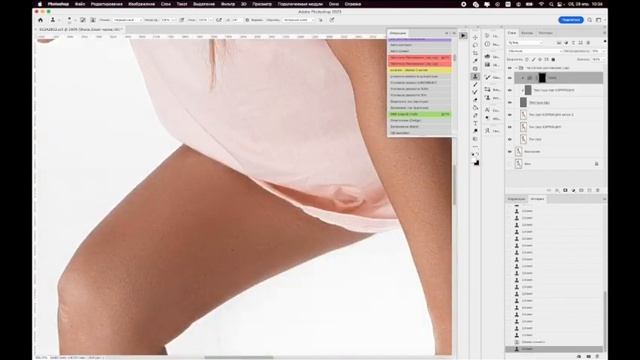Collapse the top layer group arrow
Image resolution: width=640 pixels, height=360 pixels.
click(516, 68)
